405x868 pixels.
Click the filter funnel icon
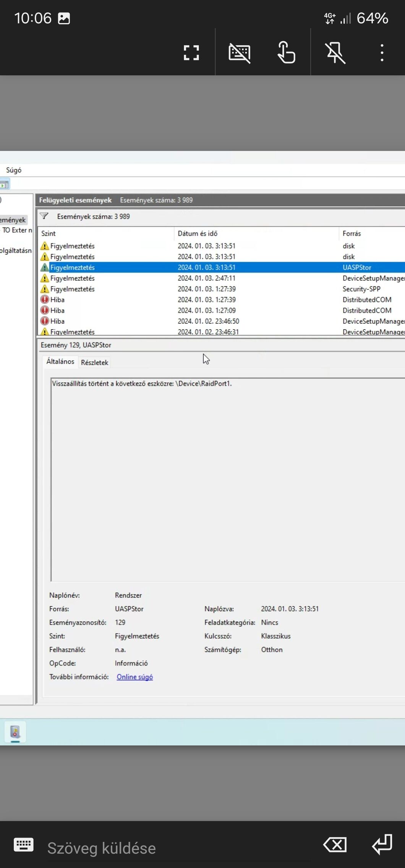click(x=44, y=216)
